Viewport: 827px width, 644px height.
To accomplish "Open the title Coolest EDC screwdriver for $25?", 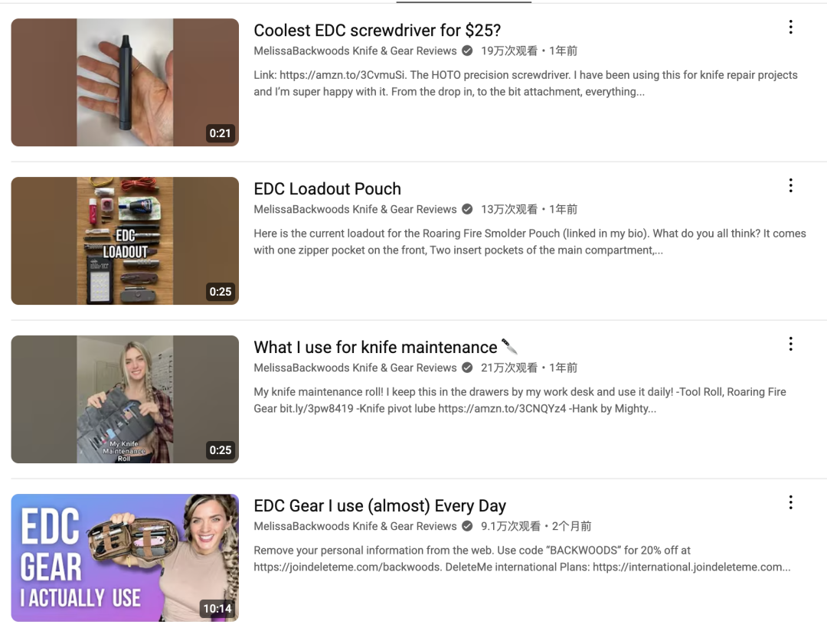I will tap(377, 31).
